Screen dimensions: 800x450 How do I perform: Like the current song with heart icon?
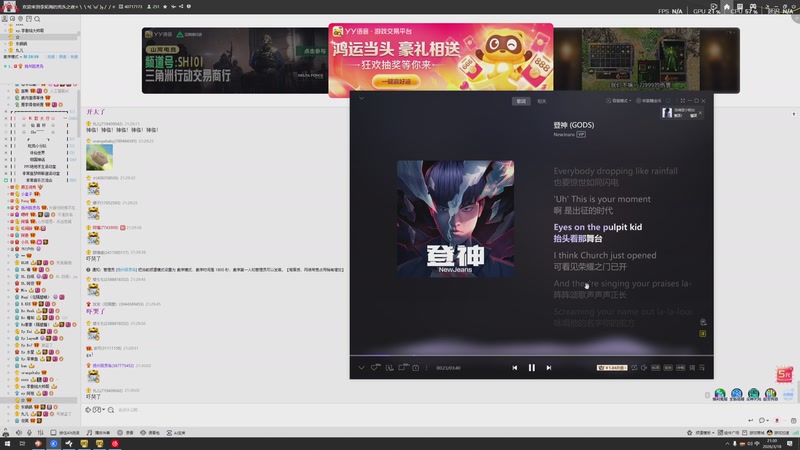tap(376, 367)
